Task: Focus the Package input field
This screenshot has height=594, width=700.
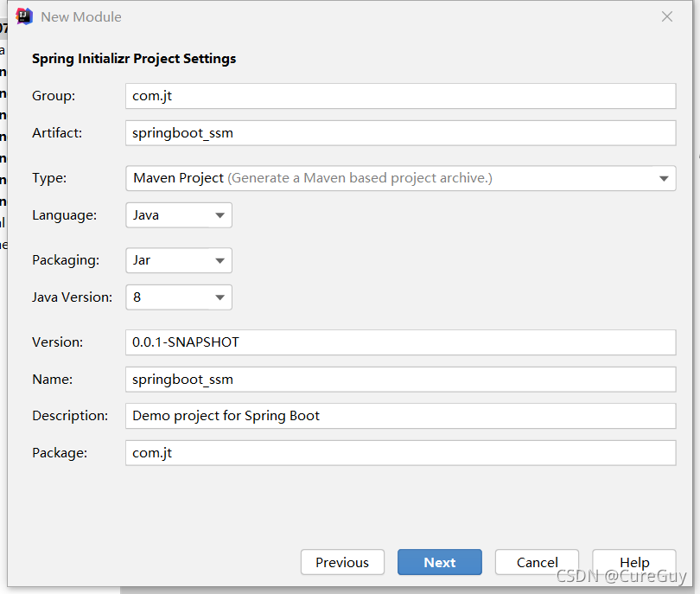Action: point(400,453)
